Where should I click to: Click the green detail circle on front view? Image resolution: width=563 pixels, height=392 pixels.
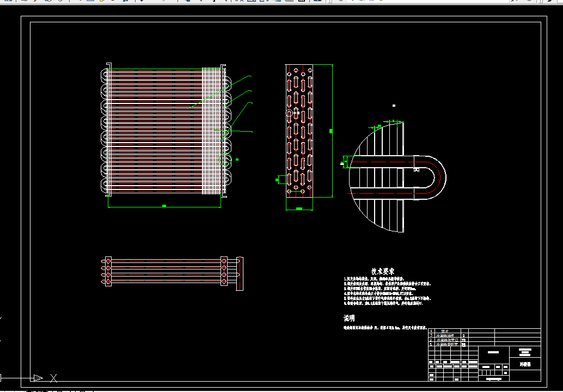click(x=225, y=160)
